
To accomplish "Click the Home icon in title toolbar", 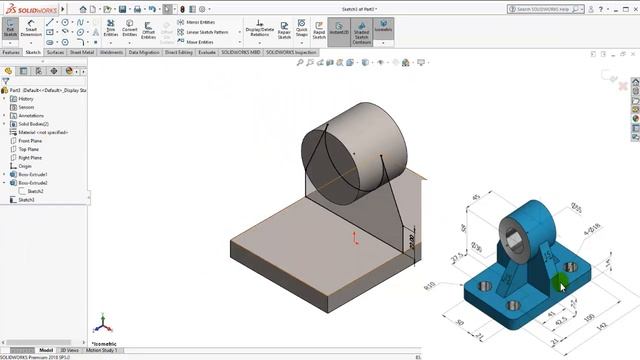I will click(x=83, y=9).
